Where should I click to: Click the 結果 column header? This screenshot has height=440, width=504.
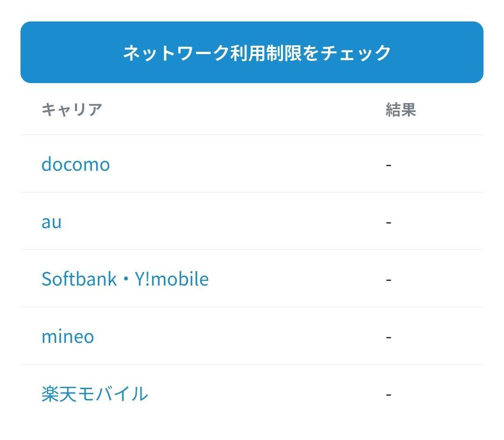tap(400, 110)
